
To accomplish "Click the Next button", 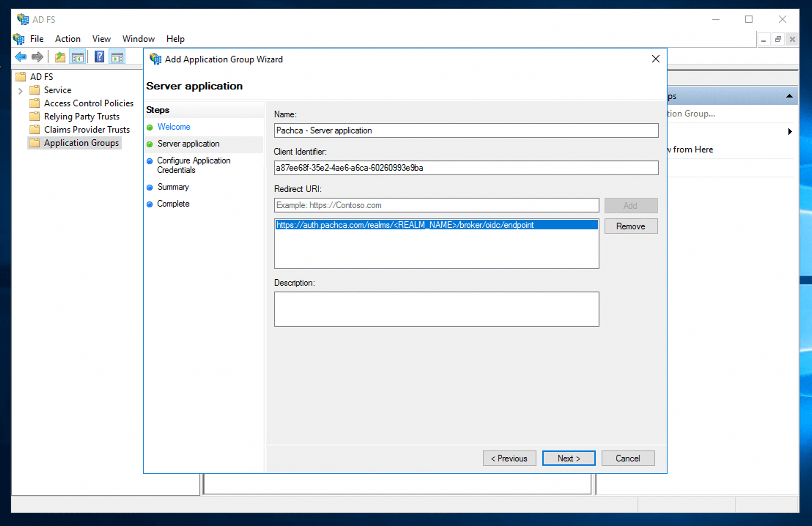I will [x=568, y=458].
